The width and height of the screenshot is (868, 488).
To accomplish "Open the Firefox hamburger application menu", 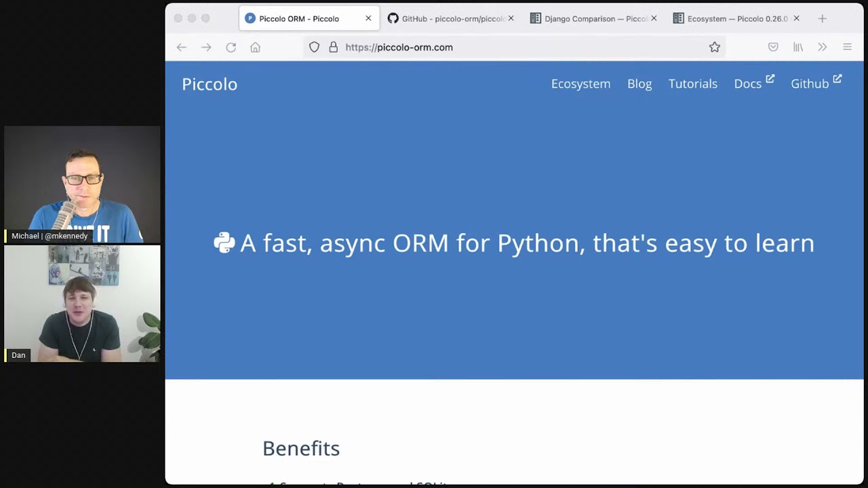I will coord(847,47).
